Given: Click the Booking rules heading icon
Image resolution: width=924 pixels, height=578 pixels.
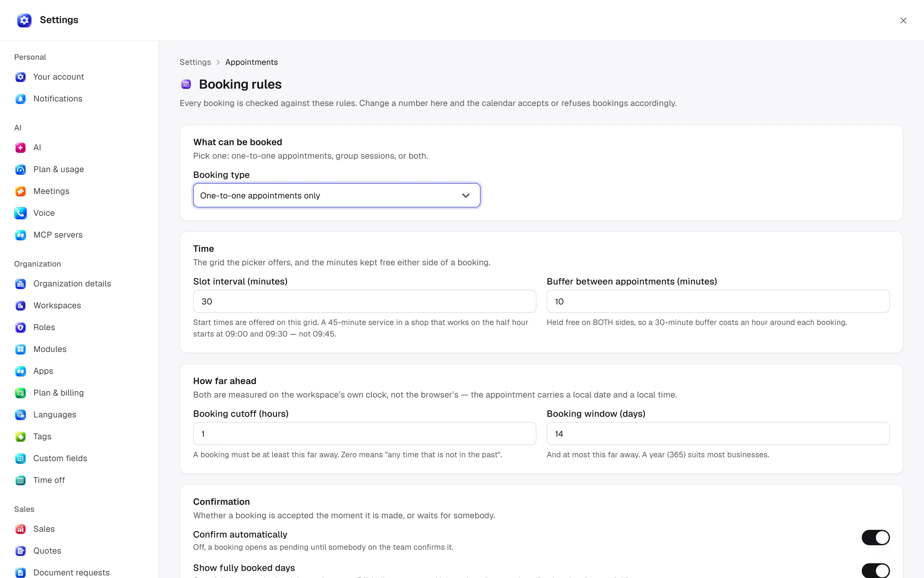Looking at the screenshot, I should click(x=186, y=84).
